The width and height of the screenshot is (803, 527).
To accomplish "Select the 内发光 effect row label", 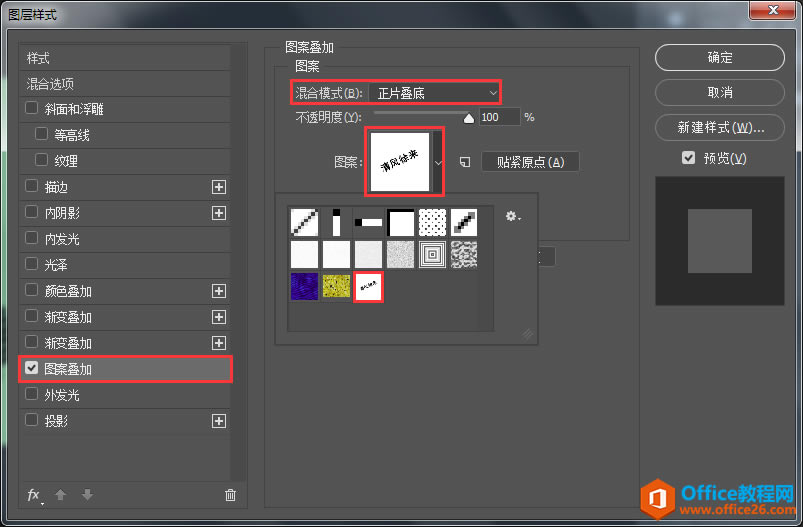I will click(62, 239).
